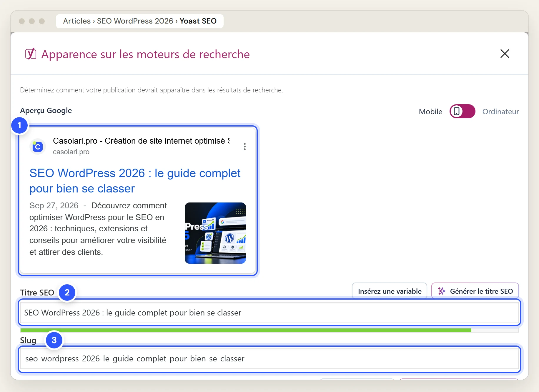Image resolution: width=539 pixels, height=392 pixels.
Task: Click the Casolari favicon in Google preview
Action: coord(38,146)
